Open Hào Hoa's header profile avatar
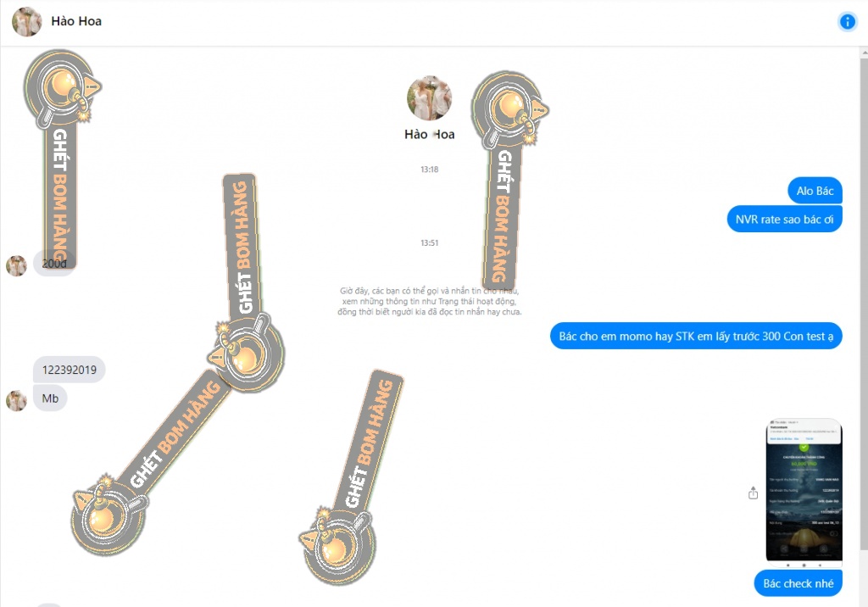 click(26, 21)
